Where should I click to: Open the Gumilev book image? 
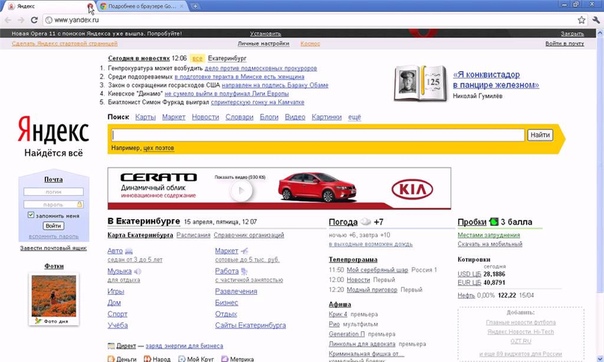tap(420, 83)
